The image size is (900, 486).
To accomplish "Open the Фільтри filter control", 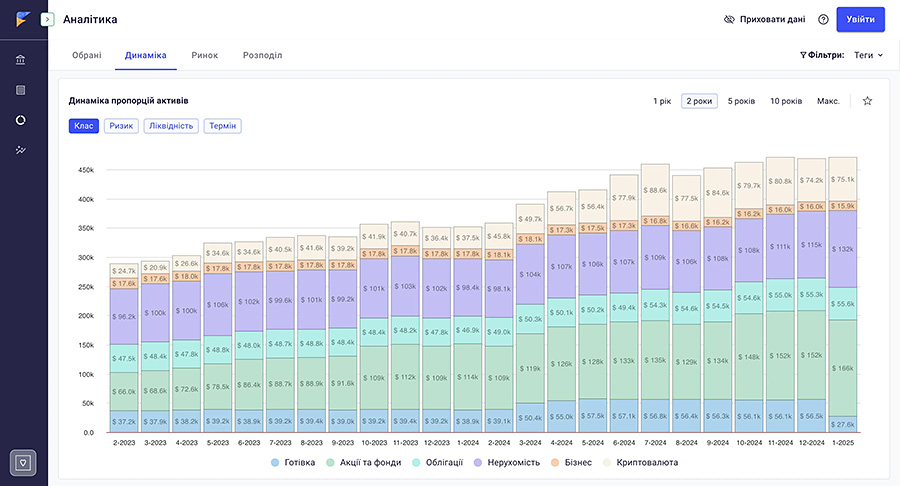I will 822,55.
